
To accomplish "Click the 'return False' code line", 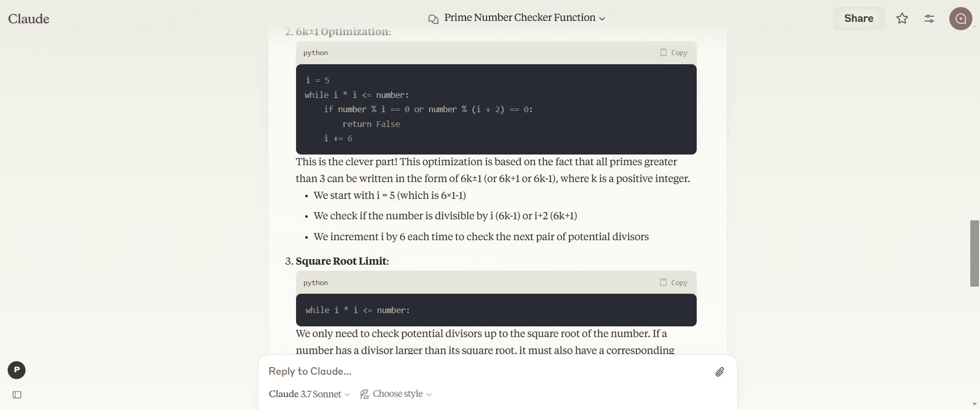I will (x=371, y=124).
